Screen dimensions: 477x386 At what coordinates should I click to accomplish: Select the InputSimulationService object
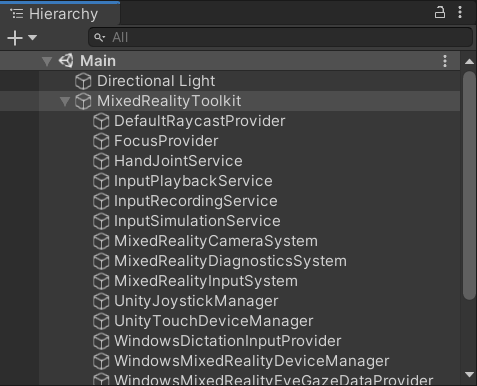(197, 221)
